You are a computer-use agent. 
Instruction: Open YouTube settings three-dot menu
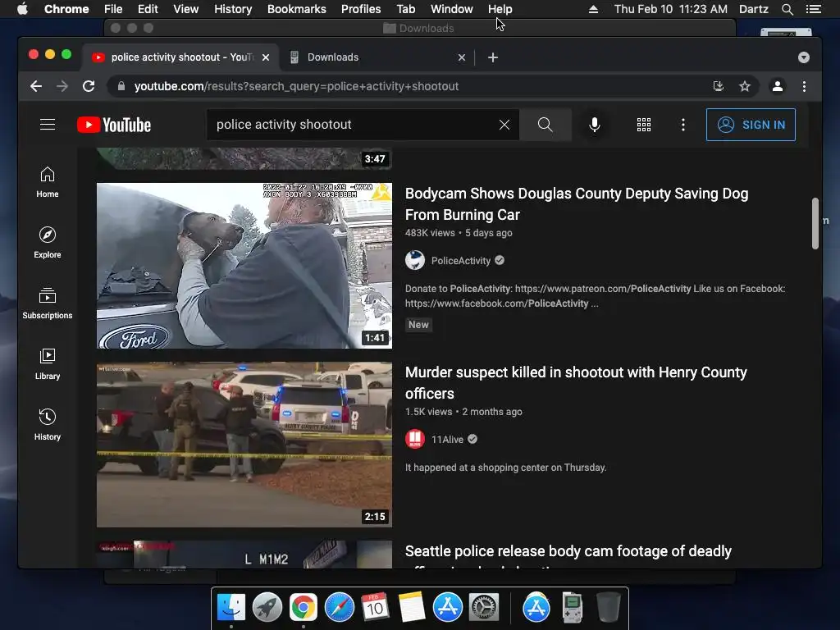coord(682,125)
